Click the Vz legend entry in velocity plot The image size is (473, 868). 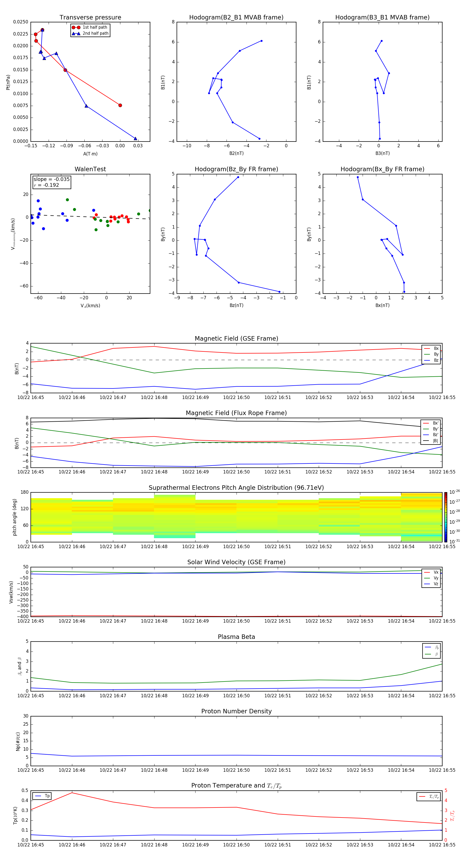(x=431, y=584)
